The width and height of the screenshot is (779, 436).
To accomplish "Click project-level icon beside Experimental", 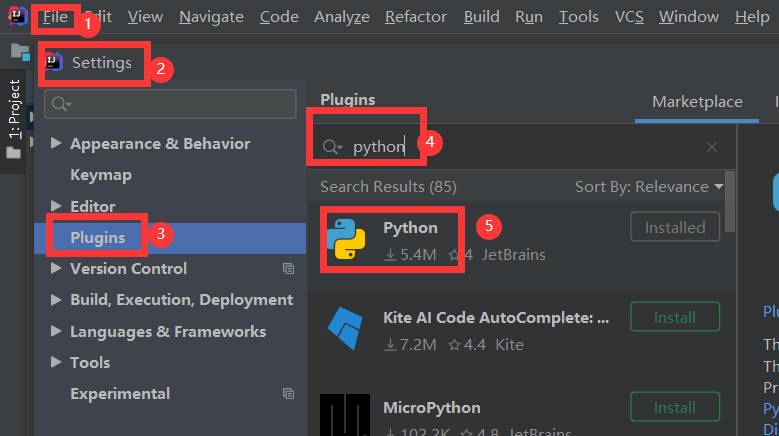I will point(289,394).
